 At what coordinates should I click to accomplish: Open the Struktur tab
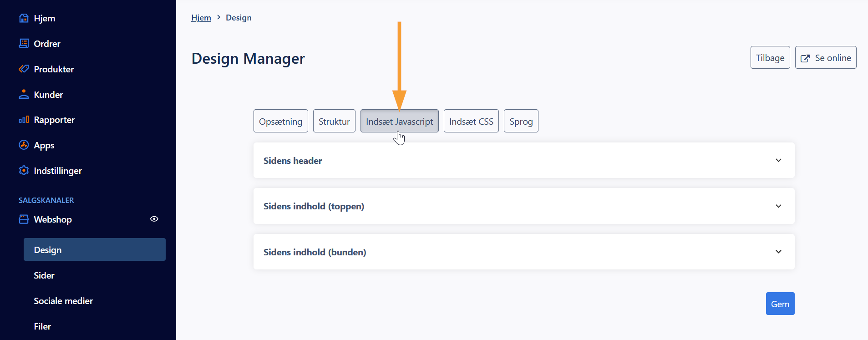click(334, 121)
